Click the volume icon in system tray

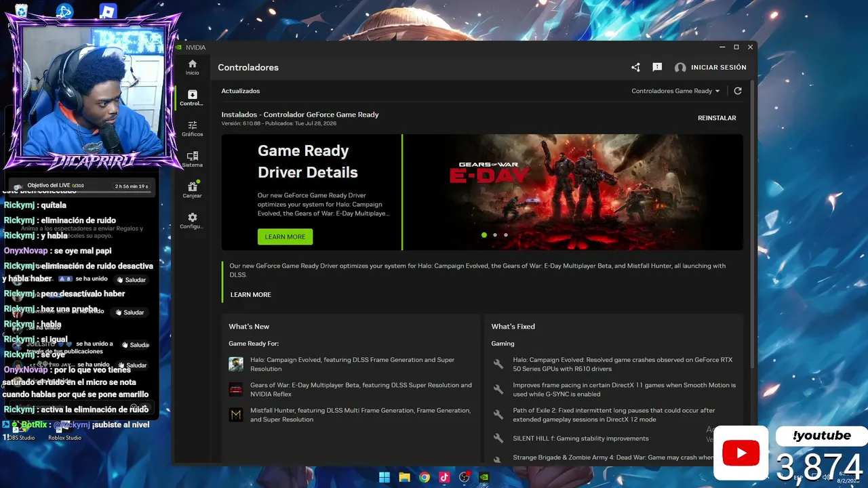[x=826, y=477]
